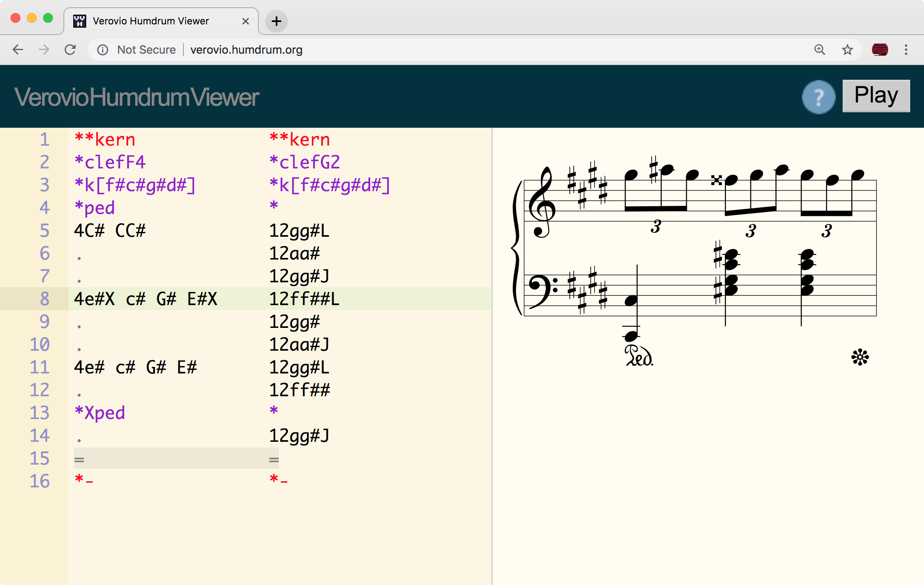This screenshot has width=924, height=585.
Task: Open the Chrome menu via three-dot icon
Action: [x=906, y=50]
